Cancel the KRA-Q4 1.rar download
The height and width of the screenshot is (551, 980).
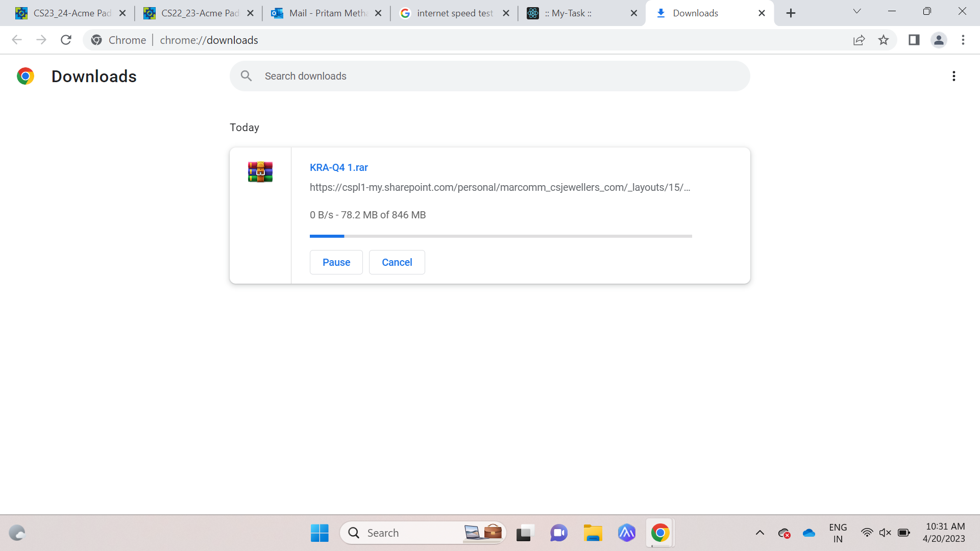point(397,262)
